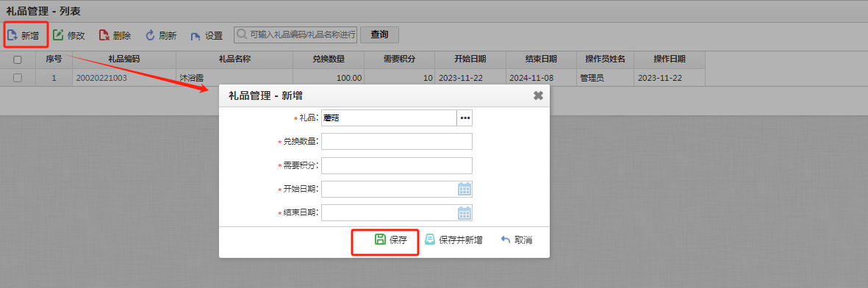
Task: Check the checkbox for row 1
Action: (x=18, y=78)
